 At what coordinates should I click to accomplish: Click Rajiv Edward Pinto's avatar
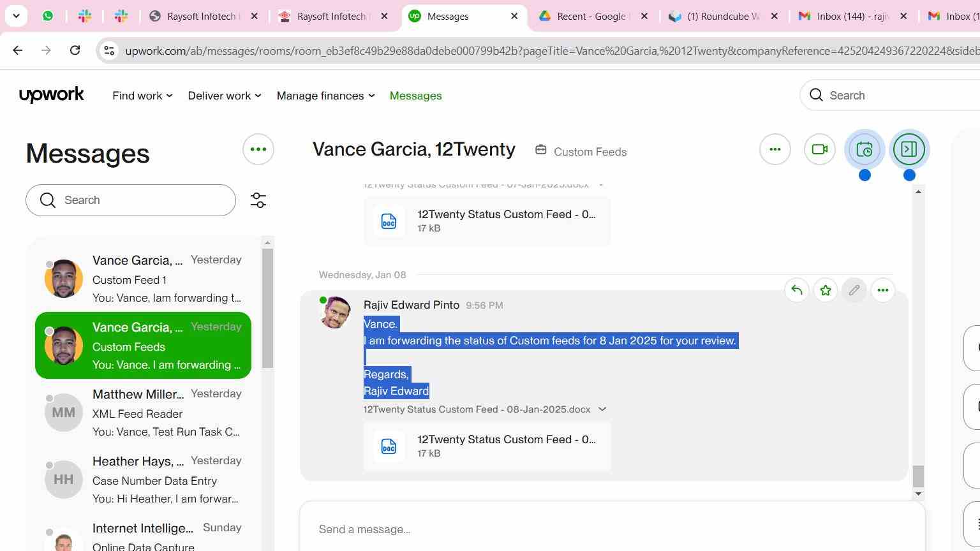click(x=335, y=312)
